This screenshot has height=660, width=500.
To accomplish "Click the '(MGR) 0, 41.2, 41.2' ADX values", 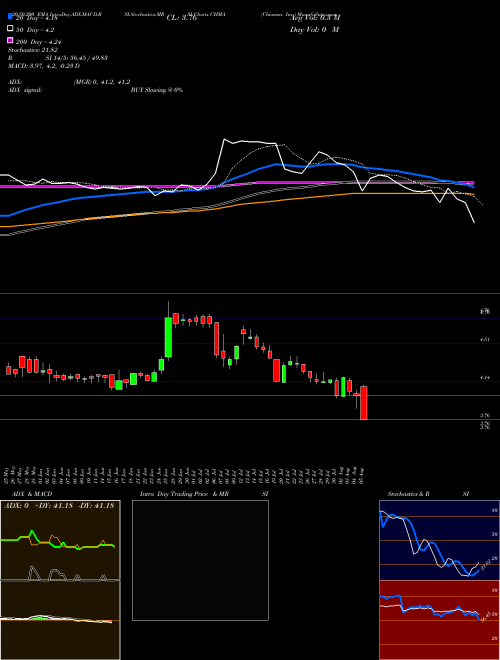I will (x=102, y=82).
